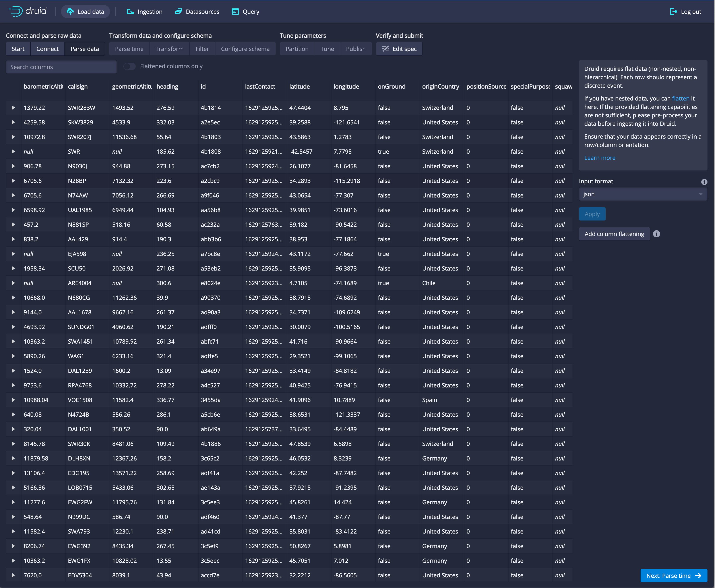
Task: Open the Tune step
Action: pyautogui.click(x=327, y=49)
